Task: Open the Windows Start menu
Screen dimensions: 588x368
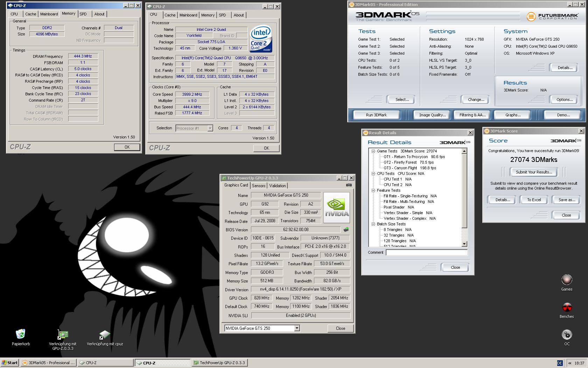Action: (10, 363)
